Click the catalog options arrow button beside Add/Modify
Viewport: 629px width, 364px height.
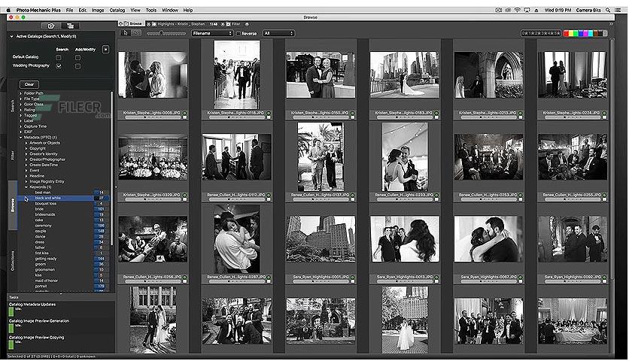105,50
